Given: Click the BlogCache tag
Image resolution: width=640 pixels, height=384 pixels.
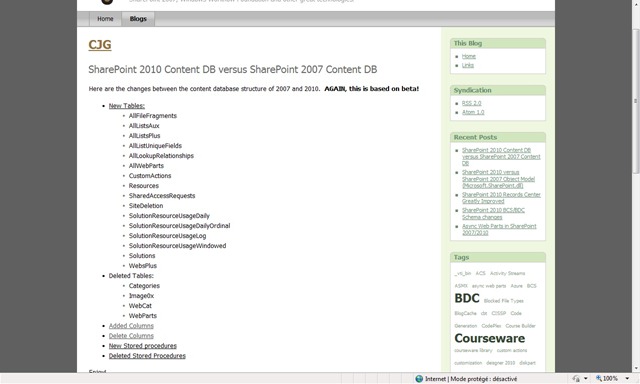Looking at the screenshot, I should click(465, 313).
